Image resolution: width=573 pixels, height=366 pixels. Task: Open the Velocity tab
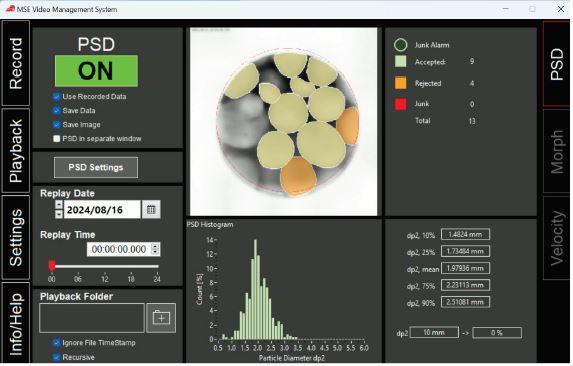(556, 238)
